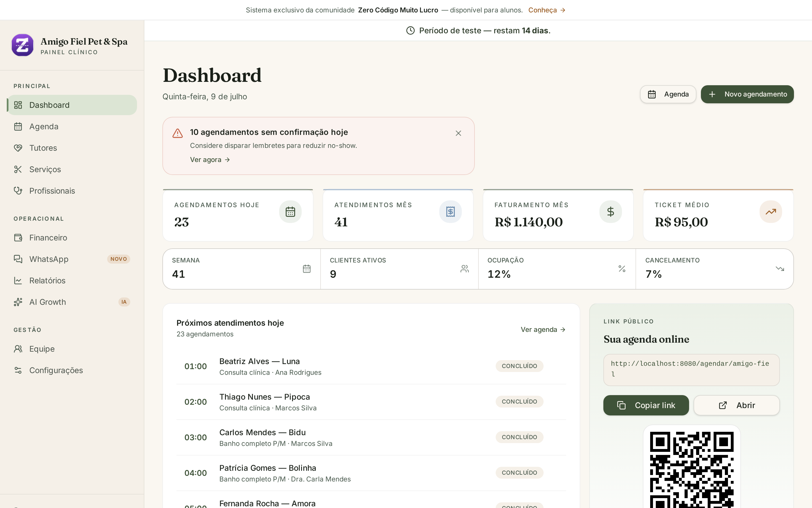Click the receipt icon in Atendimentos Mês card
Image resolution: width=812 pixels, height=508 pixels.
450,212
